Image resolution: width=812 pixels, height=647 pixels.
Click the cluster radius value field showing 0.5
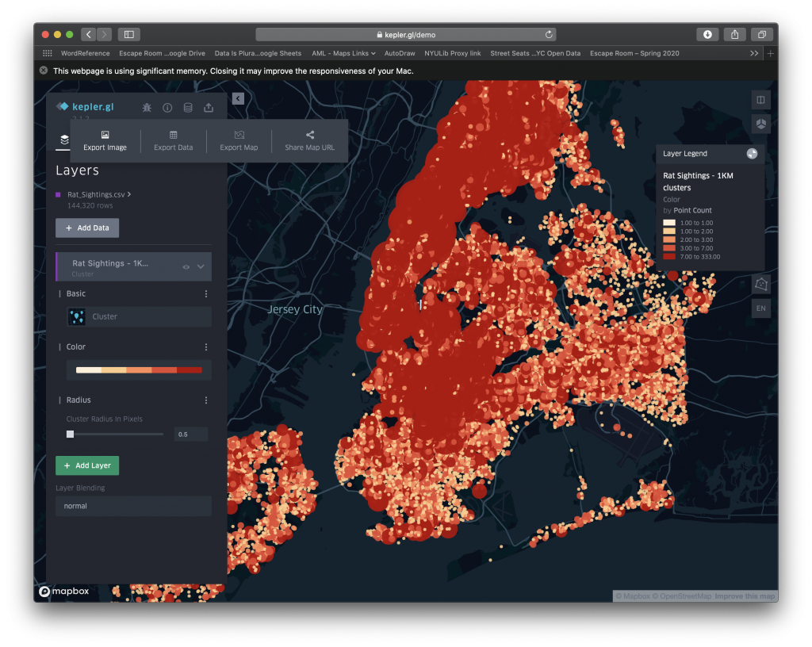(190, 434)
